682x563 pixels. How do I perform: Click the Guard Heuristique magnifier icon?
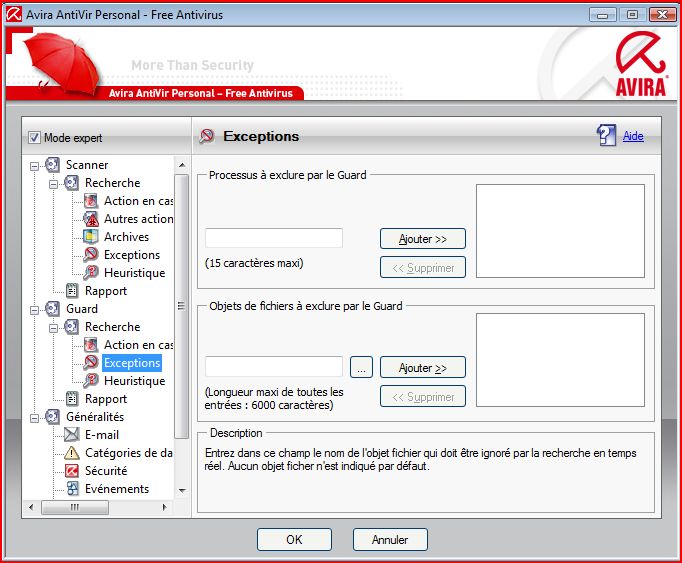(x=90, y=381)
